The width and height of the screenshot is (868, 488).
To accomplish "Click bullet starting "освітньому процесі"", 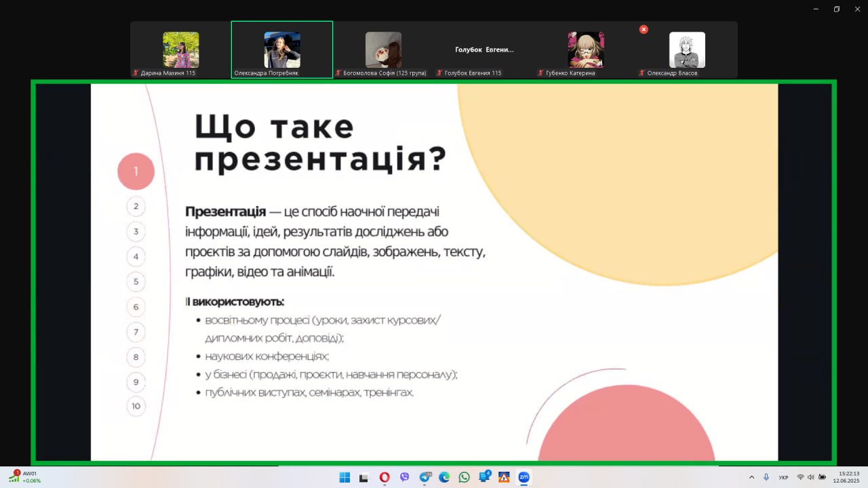I will coord(323,329).
